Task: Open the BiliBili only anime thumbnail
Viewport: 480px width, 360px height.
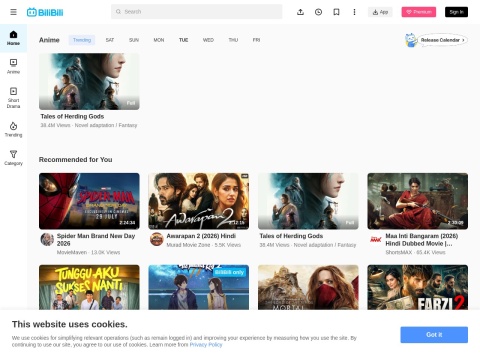Action: point(199,287)
